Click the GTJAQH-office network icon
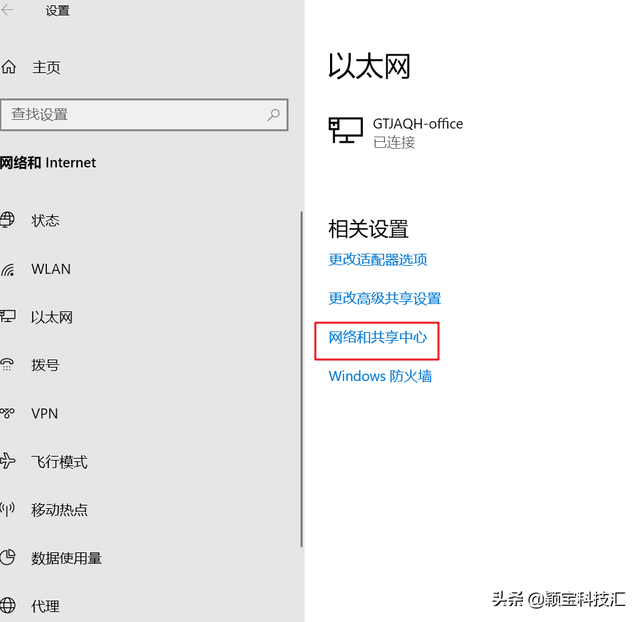Screen dimensions: 640x622 pos(346,130)
